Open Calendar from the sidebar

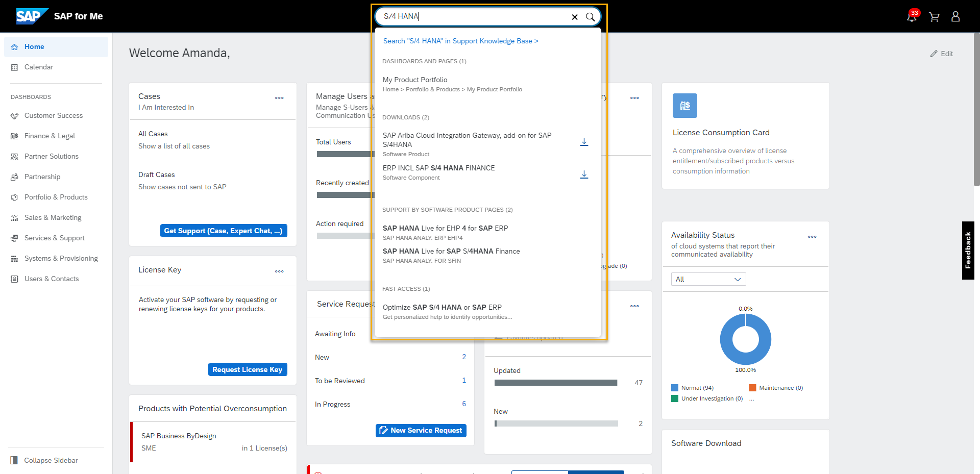point(39,67)
